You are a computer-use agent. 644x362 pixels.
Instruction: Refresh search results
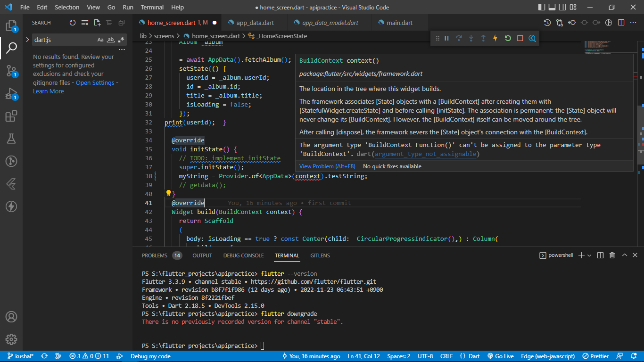tap(72, 23)
